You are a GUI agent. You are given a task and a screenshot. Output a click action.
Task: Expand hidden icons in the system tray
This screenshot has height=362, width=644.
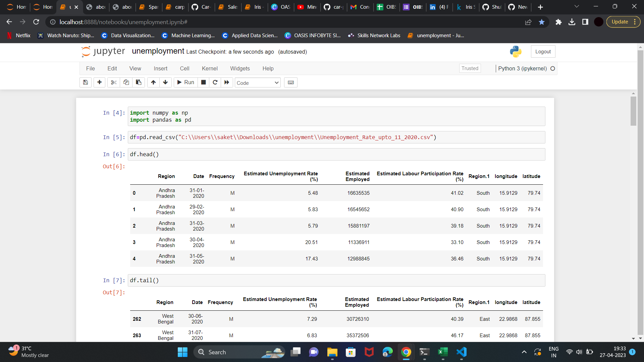(x=524, y=352)
